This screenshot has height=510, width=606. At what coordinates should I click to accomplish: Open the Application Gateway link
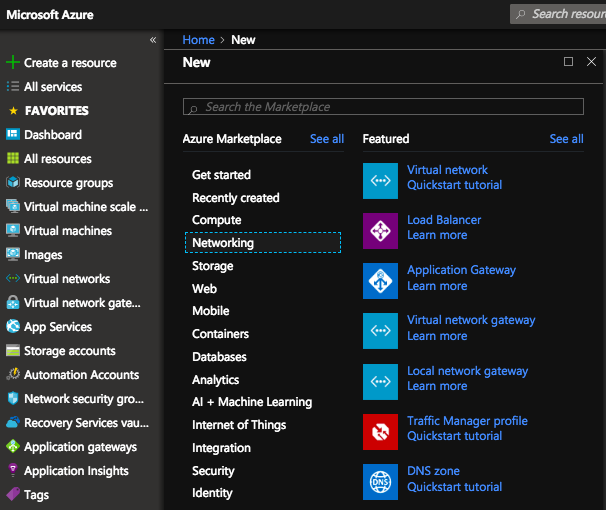click(461, 270)
